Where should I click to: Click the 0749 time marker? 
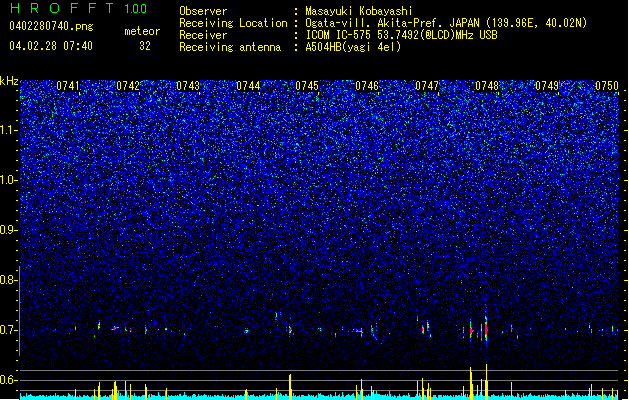[547, 86]
